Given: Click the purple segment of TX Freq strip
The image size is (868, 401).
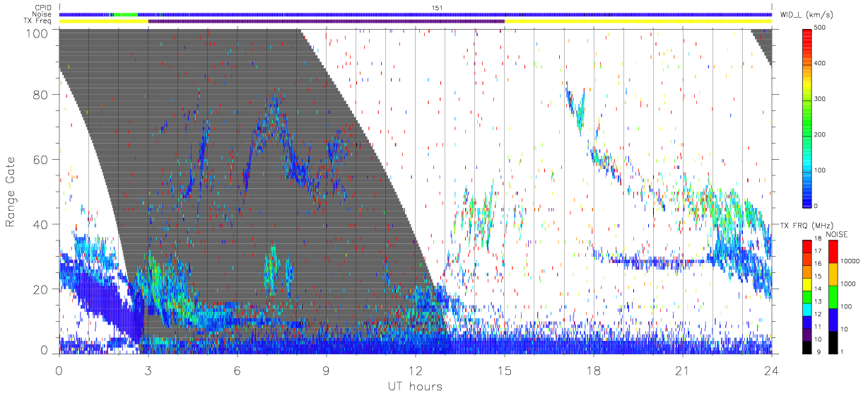Looking at the screenshot, I should point(327,21).
